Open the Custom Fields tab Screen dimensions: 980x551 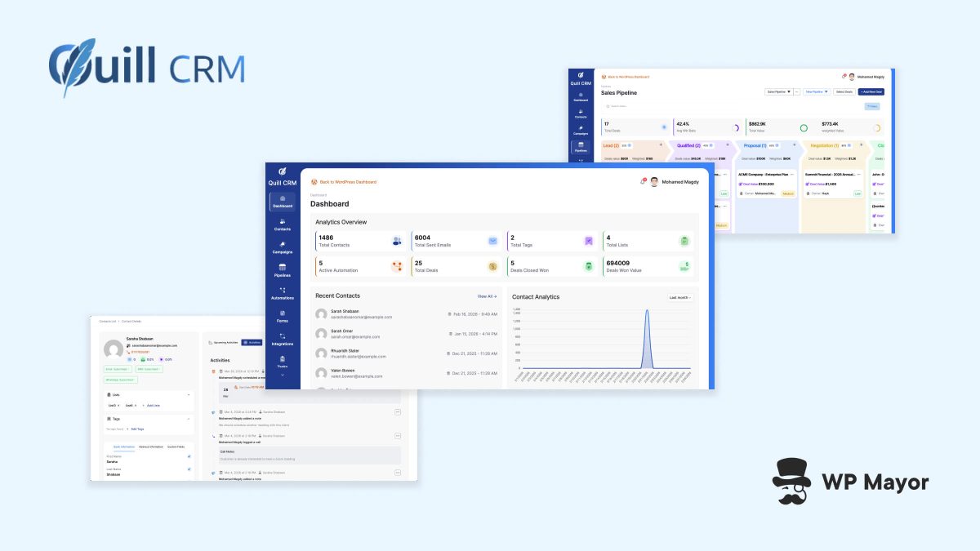pyautogui.click(x=176, y=447)
